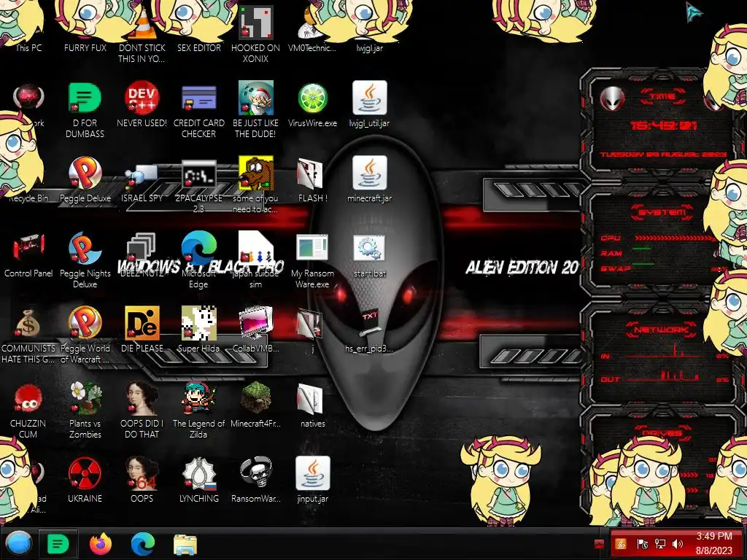Open the Peggle Deluxe shortcut
This screenshot has height=560, width=747.
85,173
